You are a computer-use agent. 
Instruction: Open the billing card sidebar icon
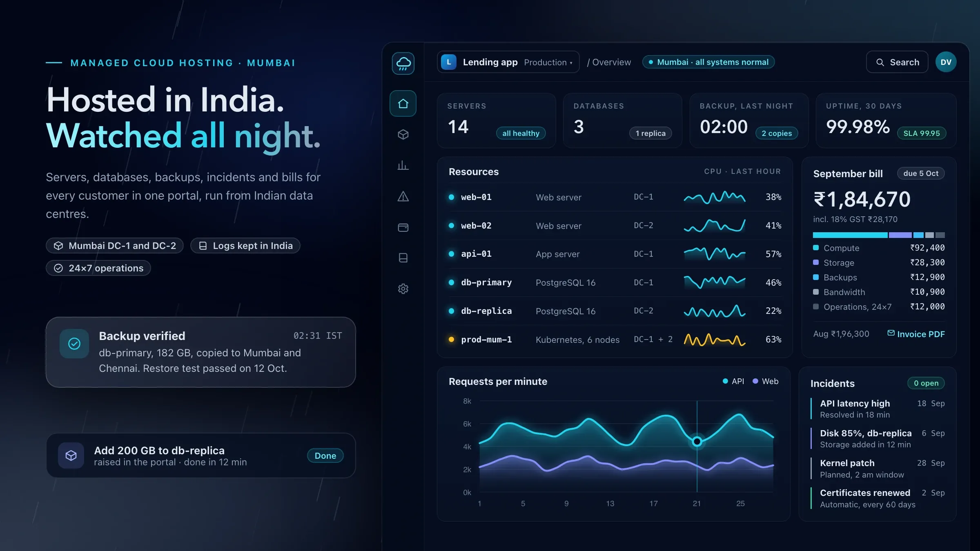click(x=403, y=227)
